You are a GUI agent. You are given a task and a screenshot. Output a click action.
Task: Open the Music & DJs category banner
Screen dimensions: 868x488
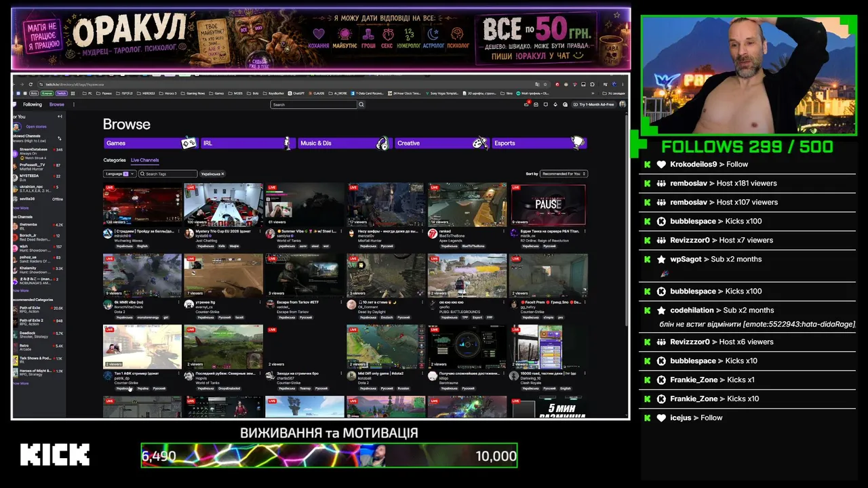(x=344, y=143)
